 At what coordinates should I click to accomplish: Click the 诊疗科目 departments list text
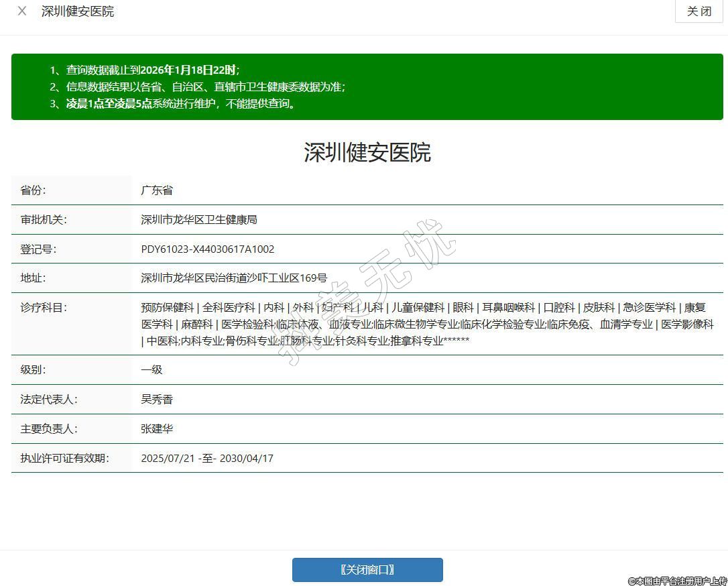[427, 324]
